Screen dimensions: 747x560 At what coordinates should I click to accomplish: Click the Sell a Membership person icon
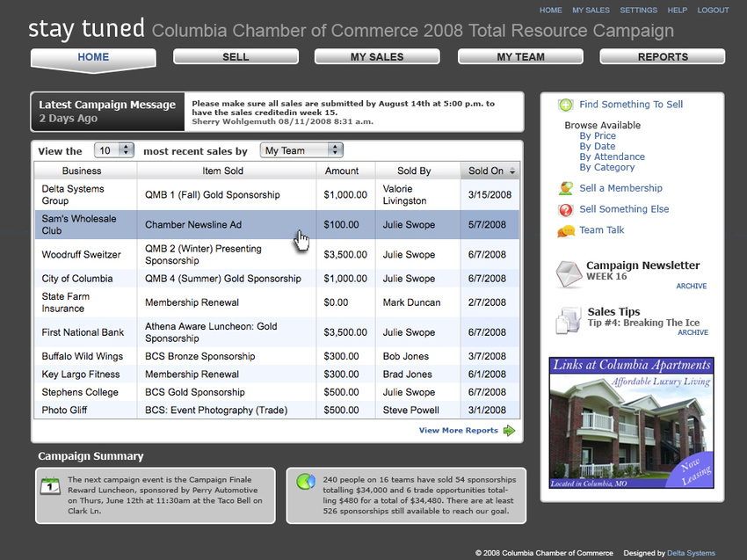(x=565, y=188)
